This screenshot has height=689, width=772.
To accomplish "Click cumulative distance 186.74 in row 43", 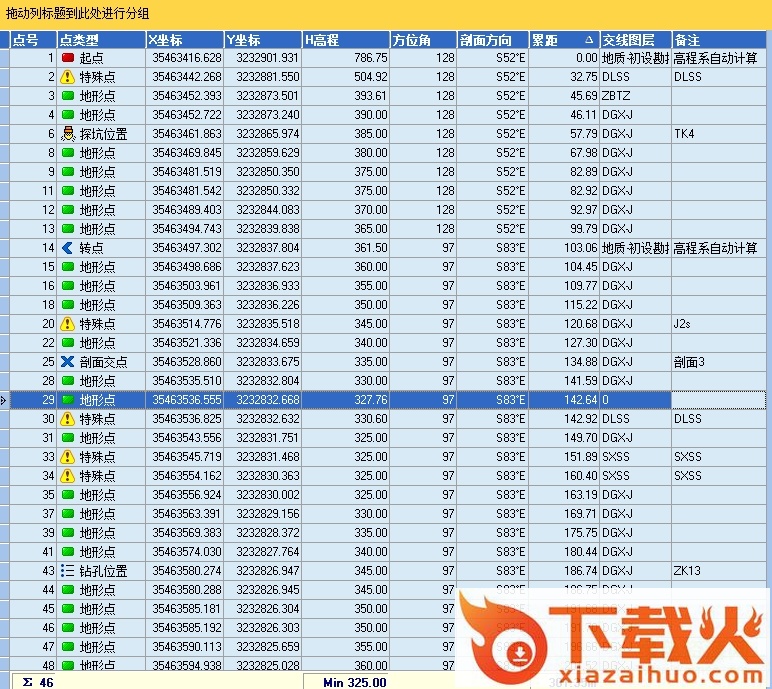I will 564,571.
